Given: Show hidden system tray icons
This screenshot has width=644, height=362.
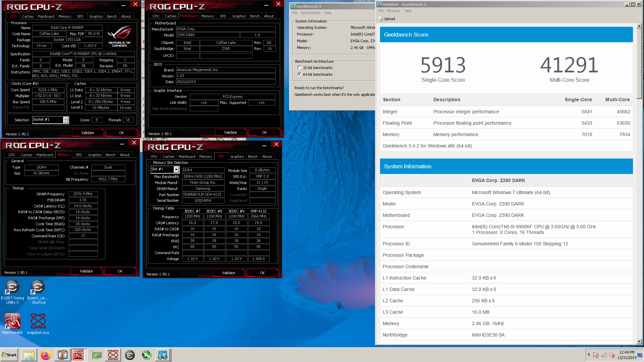Looking at the screenshot, I should (589, 354).
